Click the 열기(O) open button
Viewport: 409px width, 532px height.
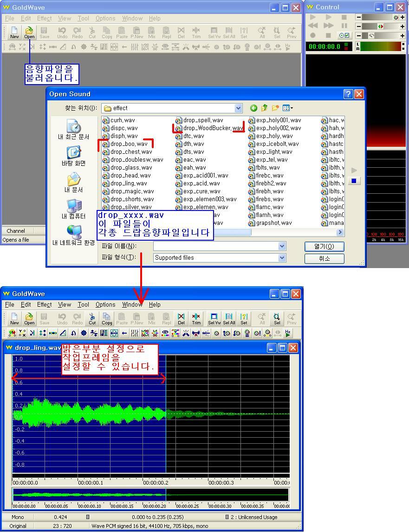pos(324,246)
